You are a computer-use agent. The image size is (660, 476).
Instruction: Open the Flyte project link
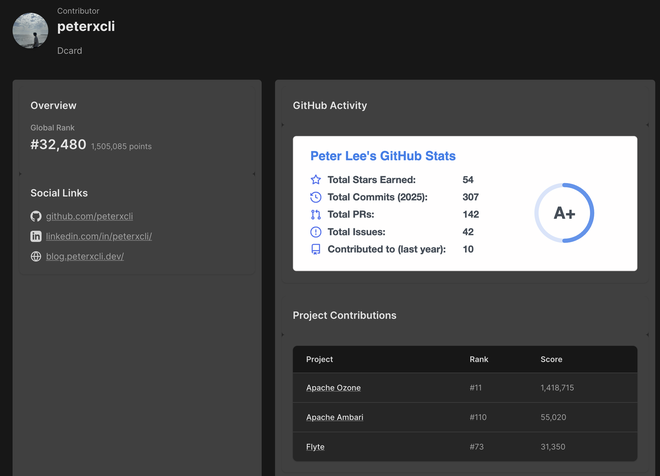coord(315,447)
